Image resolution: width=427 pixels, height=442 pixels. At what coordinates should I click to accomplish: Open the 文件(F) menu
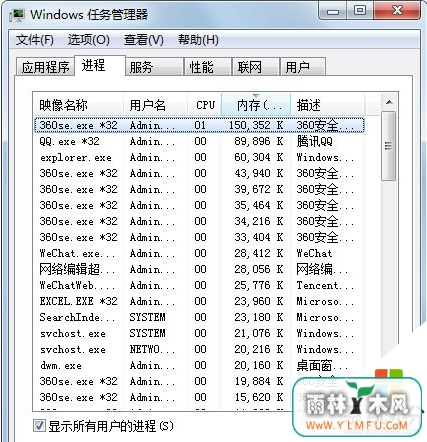click(x=35, y=40)
